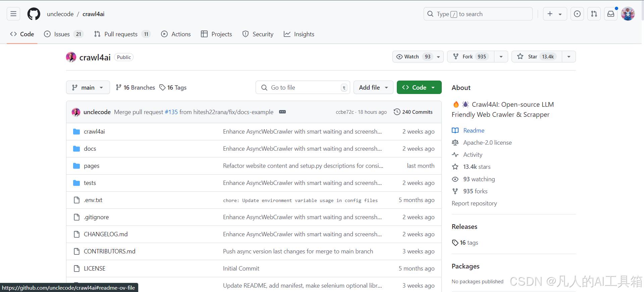Click folder icon beside crawl4ai row
This screenshot has height=292, width=644.
[76, 131]
